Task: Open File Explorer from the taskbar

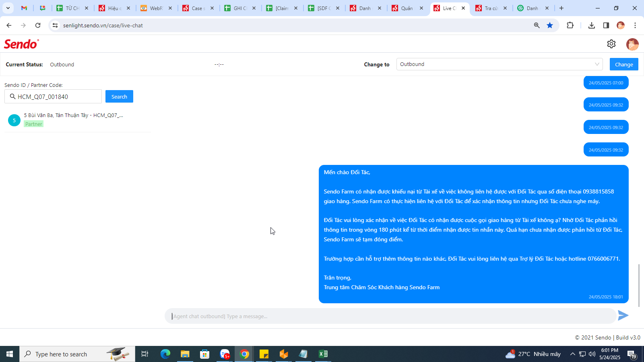Action: pos(185,354)
